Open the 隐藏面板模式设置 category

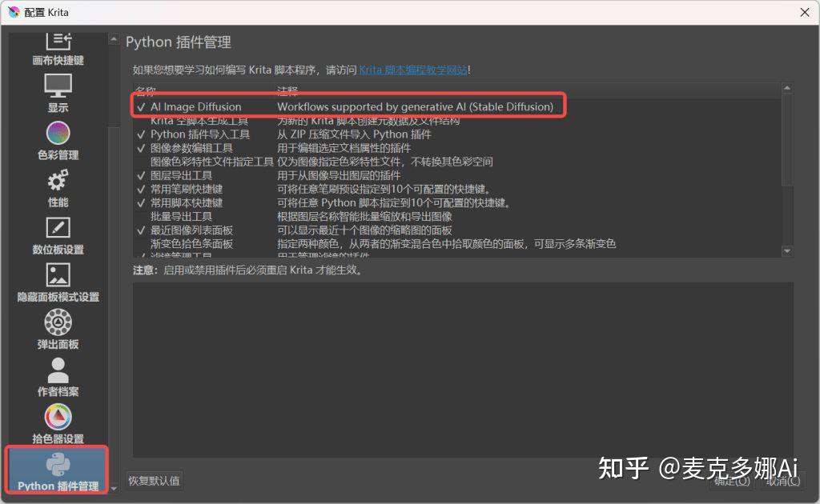58,282
